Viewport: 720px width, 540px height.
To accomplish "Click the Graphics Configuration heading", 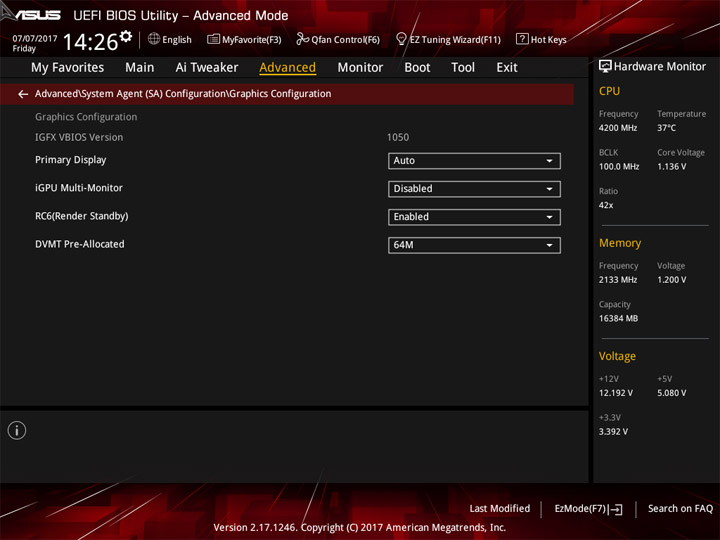I will [x=86, y=117].
